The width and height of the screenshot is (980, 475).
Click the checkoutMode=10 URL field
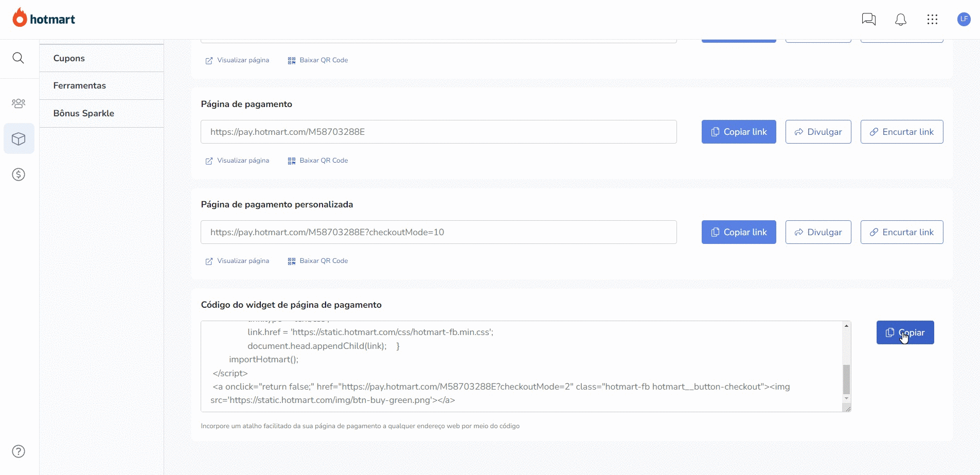click(439, 232)
